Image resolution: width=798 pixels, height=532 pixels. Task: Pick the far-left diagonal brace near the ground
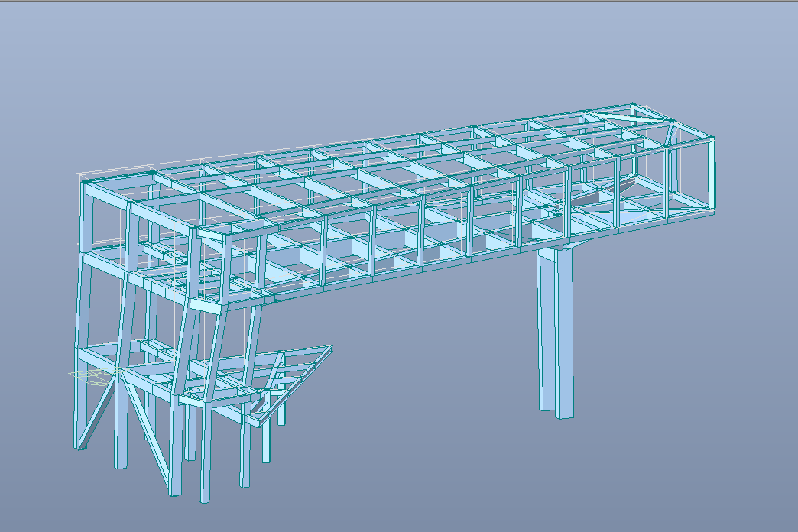96,411
